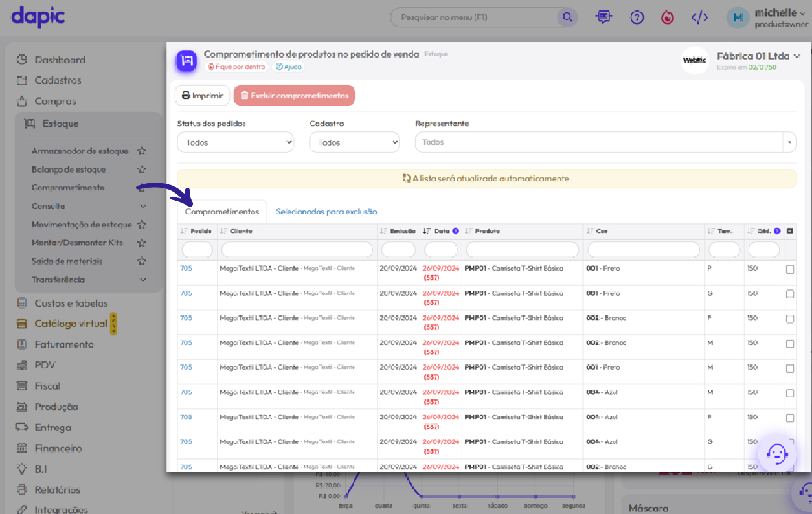Click the Excluir comprometimentos button
The width and height of the screenshot is (812, 514).
[x=294, y=96]
